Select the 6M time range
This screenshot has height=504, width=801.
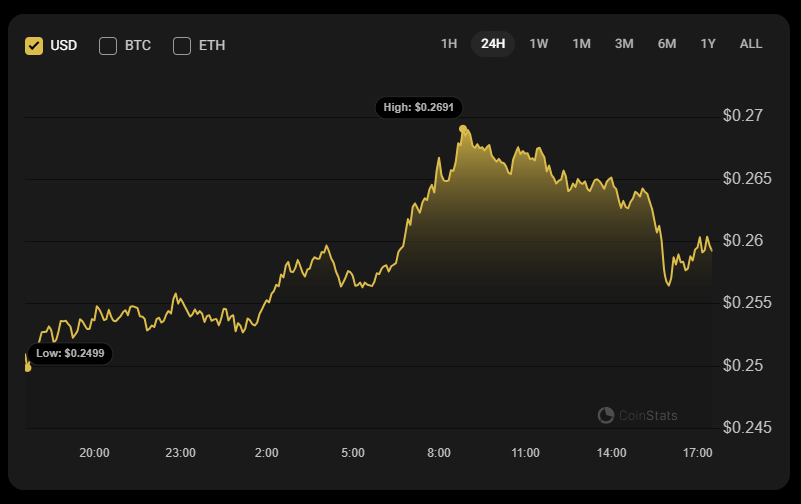tap(667, 44)
